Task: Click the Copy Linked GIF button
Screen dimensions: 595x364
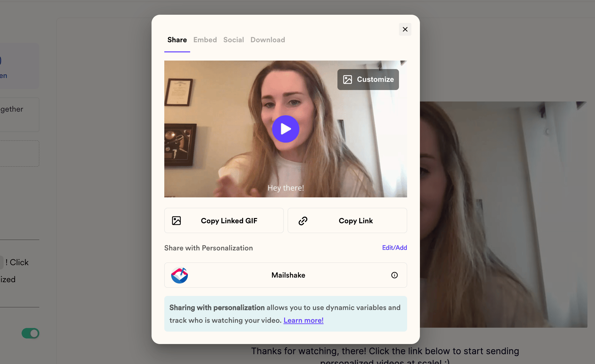Action: point(224,221)
